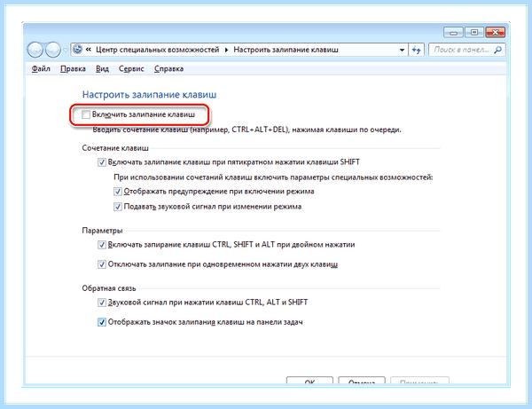Enable the Включить залипание клавиш checkbox
Screen dimensions: 532x409
click(86, 114)
